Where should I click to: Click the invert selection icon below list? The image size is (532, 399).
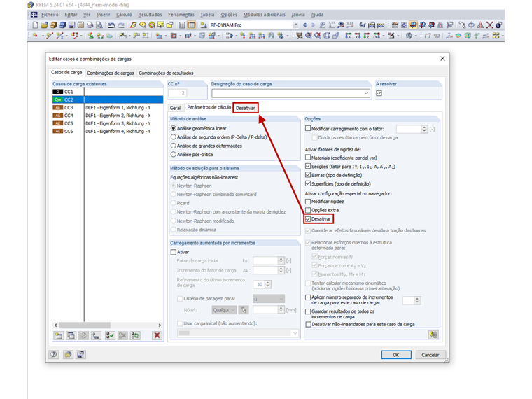click(x=135, y=335)
